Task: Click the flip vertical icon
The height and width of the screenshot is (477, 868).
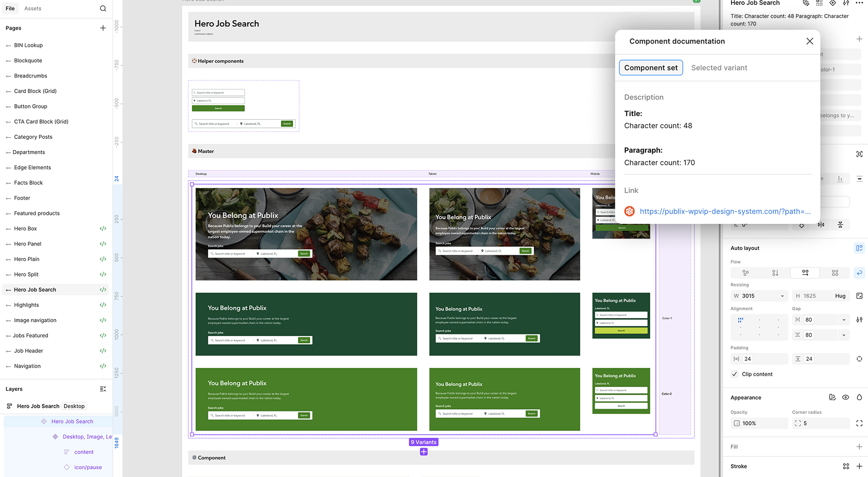Action: coord(840,224)
